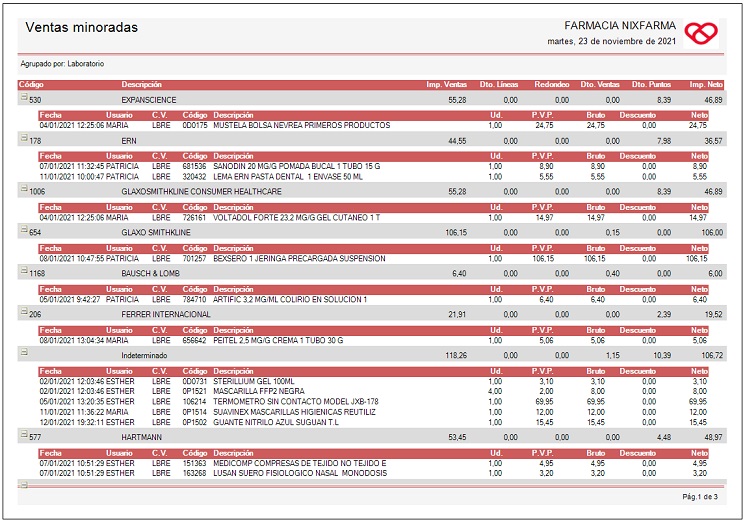Collapse the footer total row expander
This screenshot has width=745, height=522.
[x=23, y=485]
